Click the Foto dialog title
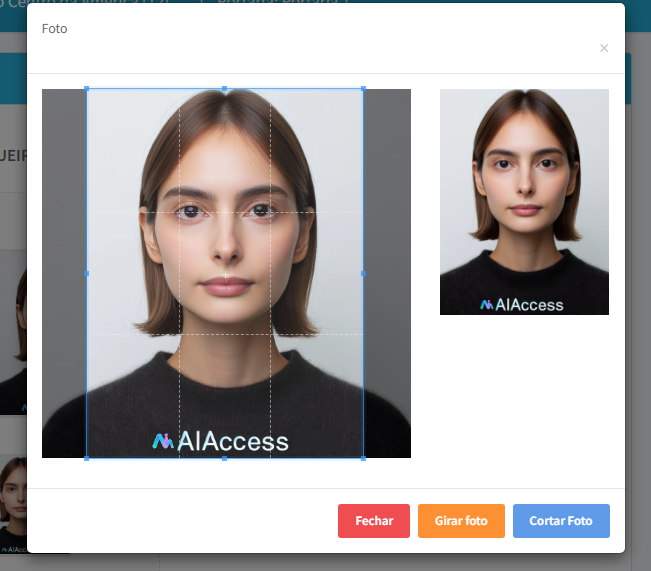Image resolution: width=651 pixels, height=571 pixels. (x=55, y=29)
